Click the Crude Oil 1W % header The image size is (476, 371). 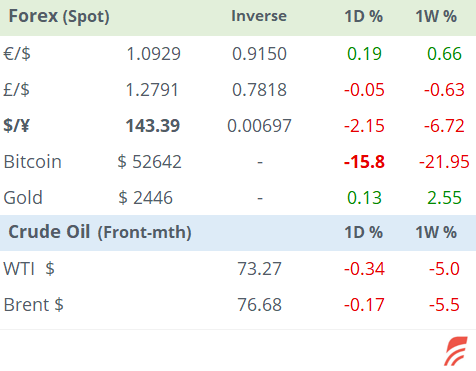(x=436, y=232)
